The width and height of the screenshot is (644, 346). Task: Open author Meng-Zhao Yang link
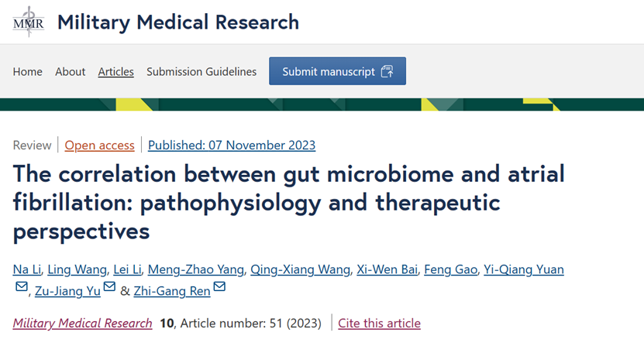196,269
